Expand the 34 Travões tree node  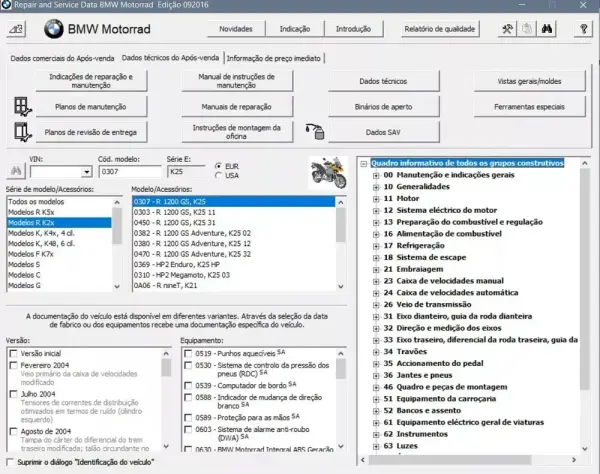tap(376, 352)
